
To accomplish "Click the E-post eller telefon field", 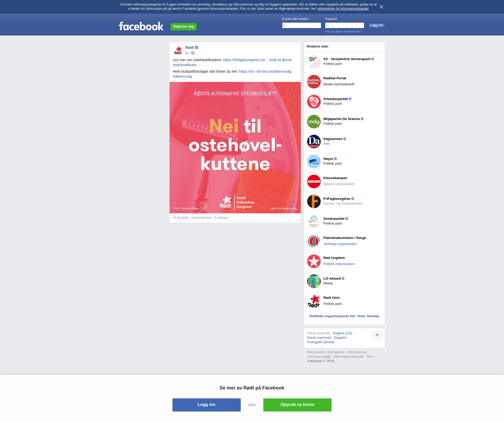I will click(x=302, y=25).
